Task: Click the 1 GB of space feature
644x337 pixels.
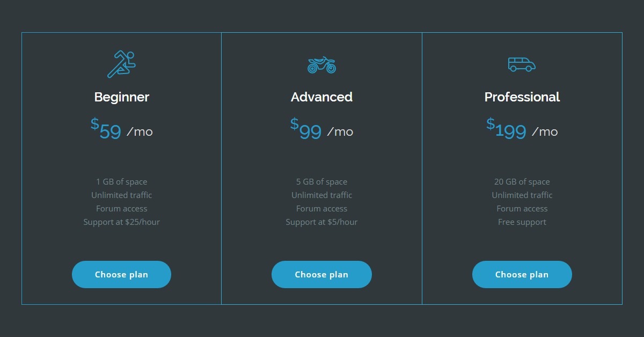Action: tap(122, 182)
